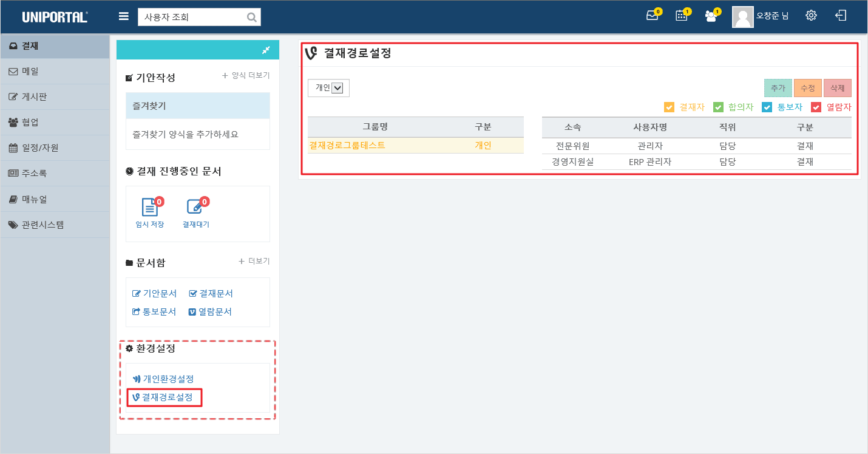
Task: Open 결재경로설정 link in 환경설정
Action: pyautogui.click(x=163, y=398)
